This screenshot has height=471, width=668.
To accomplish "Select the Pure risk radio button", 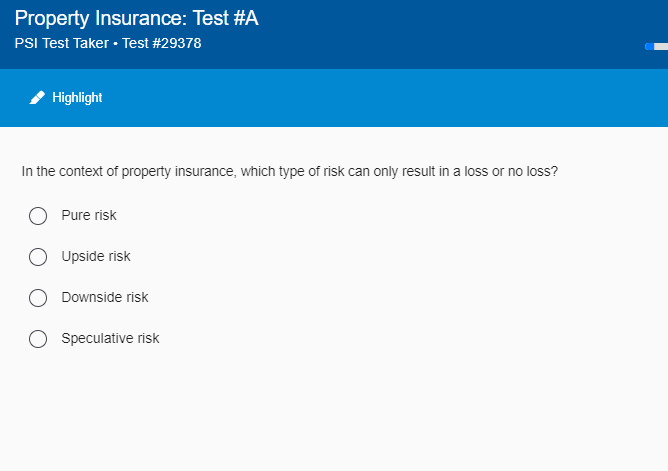I will point(38,216).
